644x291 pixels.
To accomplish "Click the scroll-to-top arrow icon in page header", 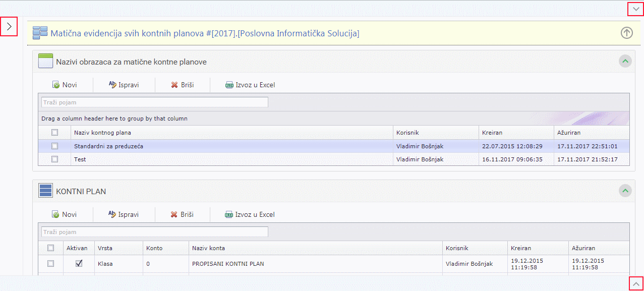I will coord(626,33).
